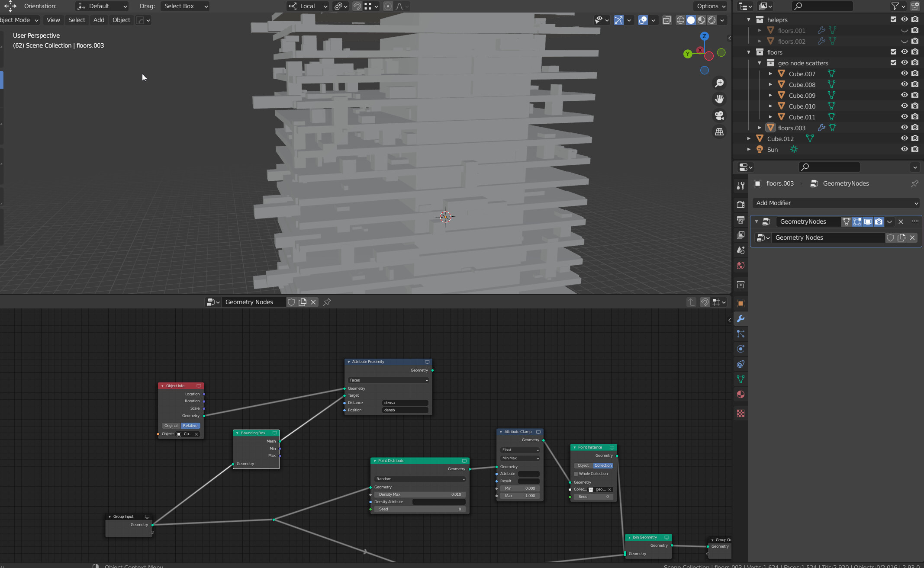Open the Modifier properties wrench tab

[x=740, y=319]
